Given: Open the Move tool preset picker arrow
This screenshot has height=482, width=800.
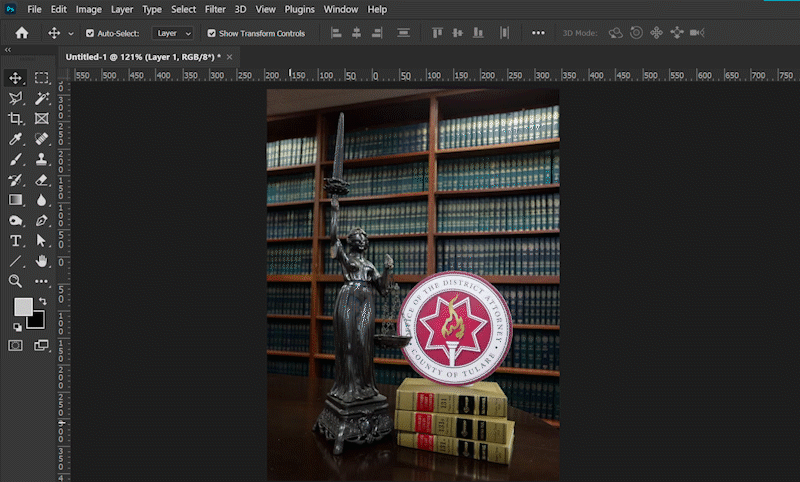Looking at the screenshot, I should (71, 34).
